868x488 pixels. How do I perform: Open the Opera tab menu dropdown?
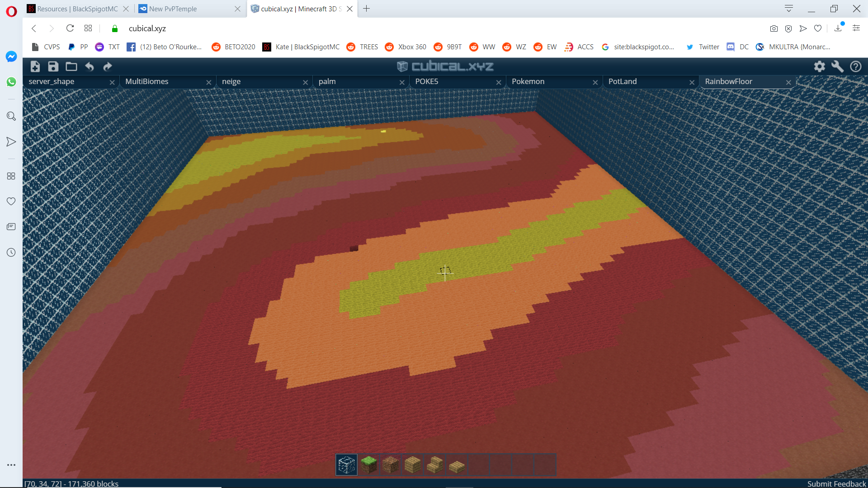tap(789, 9)
